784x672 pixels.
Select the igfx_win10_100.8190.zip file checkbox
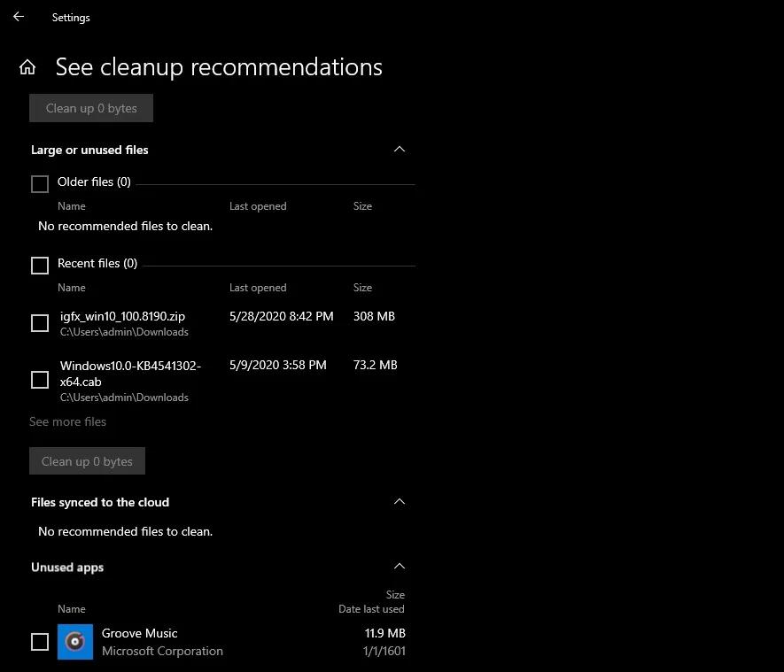tap(39, 323)
